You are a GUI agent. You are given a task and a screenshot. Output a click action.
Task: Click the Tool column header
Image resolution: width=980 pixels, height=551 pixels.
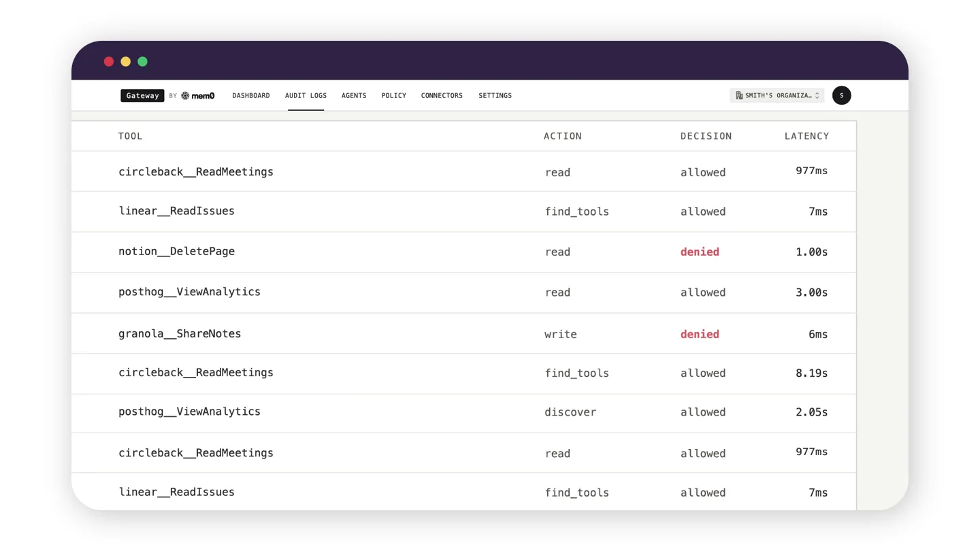[131, 136]
